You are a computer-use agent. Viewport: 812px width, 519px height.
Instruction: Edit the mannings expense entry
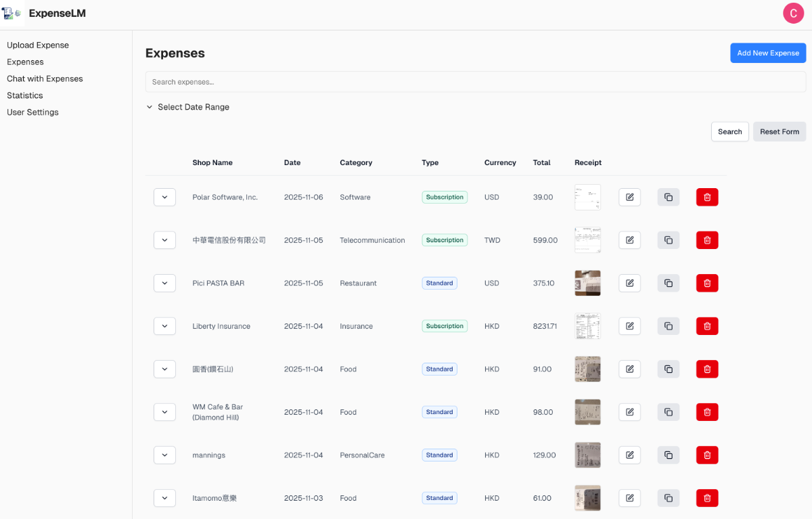coord(629,455)
